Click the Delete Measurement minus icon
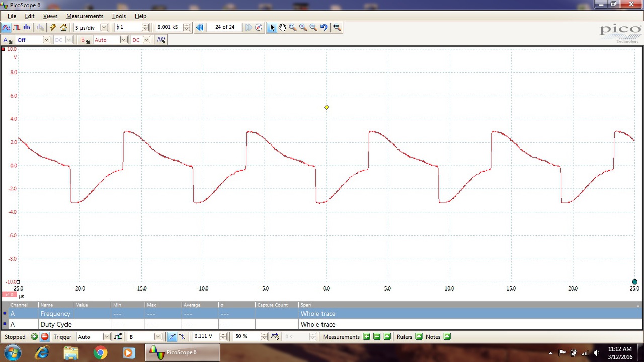Viewport: 644px width, 362px height. 377,337
